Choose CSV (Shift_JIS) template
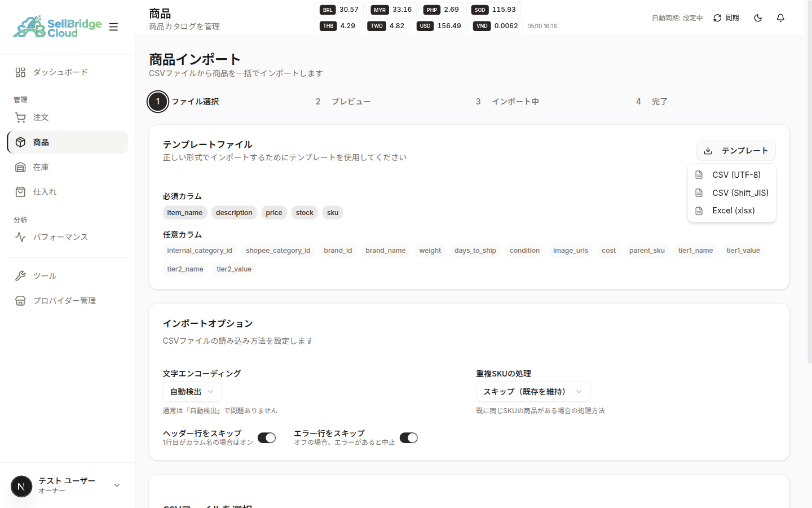This screenshot has height=508, width=812. (732, 193)
